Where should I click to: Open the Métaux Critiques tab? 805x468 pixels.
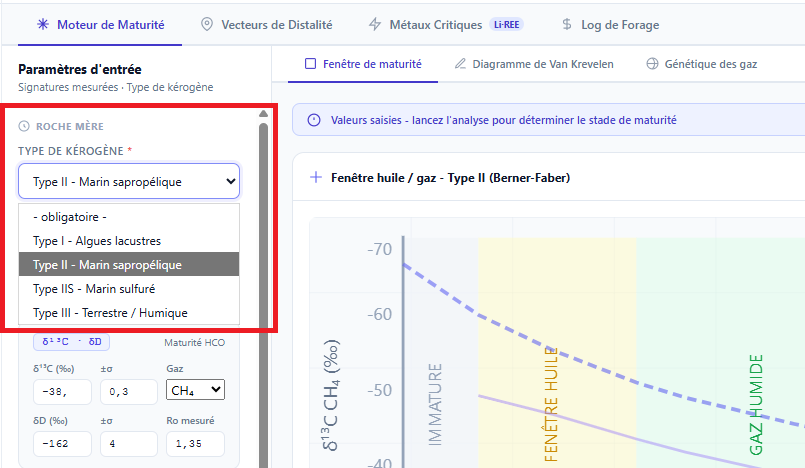446,25
